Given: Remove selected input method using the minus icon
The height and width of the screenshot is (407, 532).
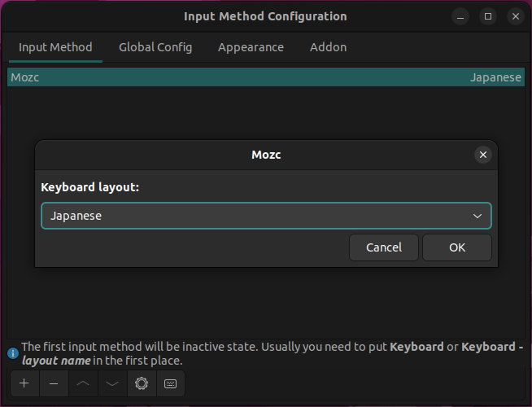Looking at the screenshot, I should tap(54, 383).
